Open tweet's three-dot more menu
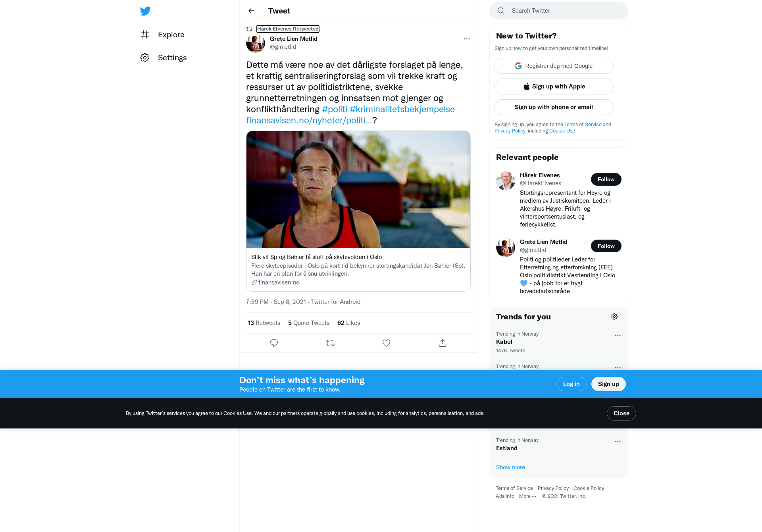Image resolution: width=762 pixels, height=532 pixels. coord(467,39)
